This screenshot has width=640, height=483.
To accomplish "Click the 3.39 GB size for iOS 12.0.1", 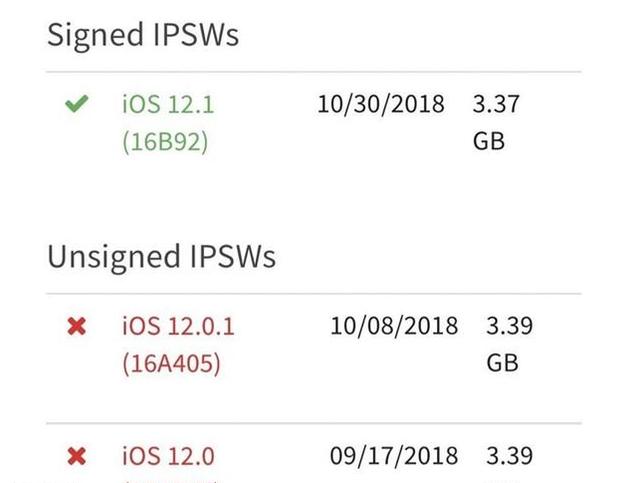I will (x=509, y=344).
